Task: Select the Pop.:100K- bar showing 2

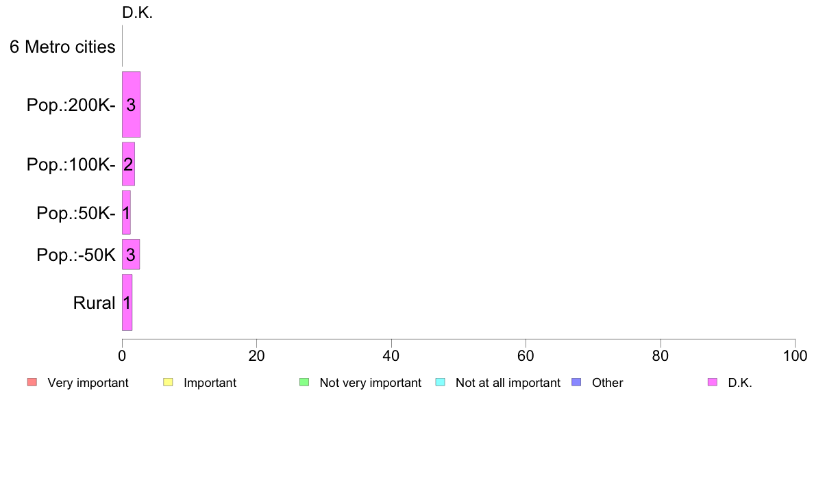Action: pyautogui.click(x=128, y=164)
